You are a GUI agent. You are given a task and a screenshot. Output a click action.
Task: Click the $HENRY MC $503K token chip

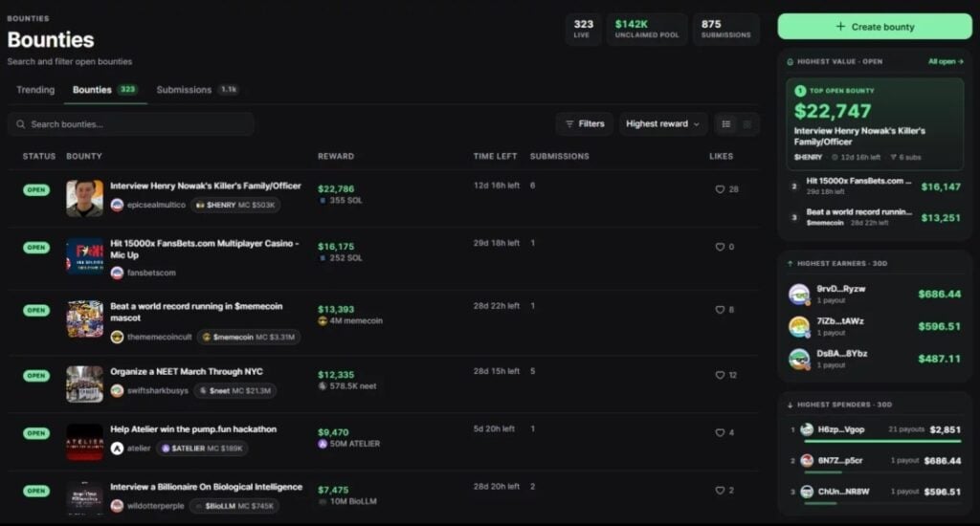click(235, 205)
